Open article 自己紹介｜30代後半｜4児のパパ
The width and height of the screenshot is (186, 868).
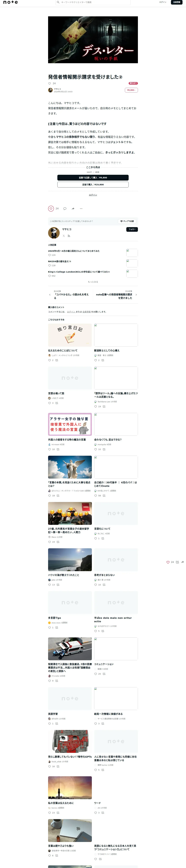(x=116, y=484)
